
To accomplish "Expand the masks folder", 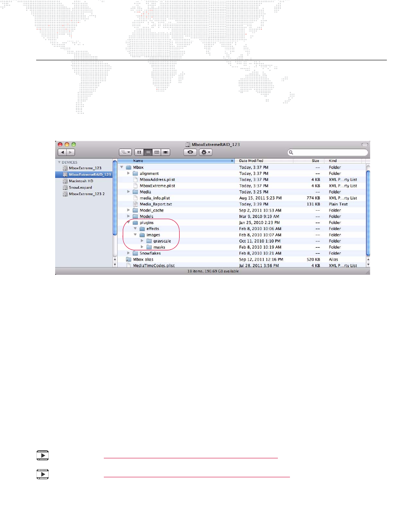I will (142, 247).
